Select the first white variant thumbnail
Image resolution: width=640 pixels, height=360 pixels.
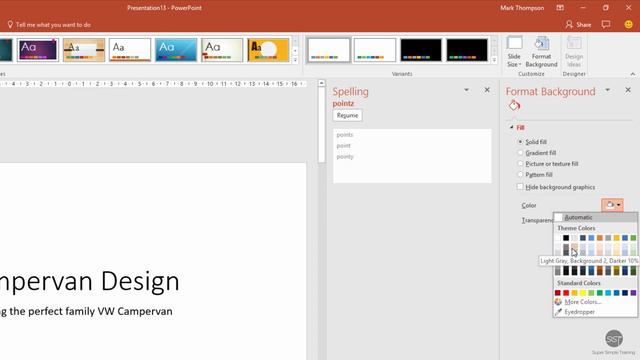point(329,50)
